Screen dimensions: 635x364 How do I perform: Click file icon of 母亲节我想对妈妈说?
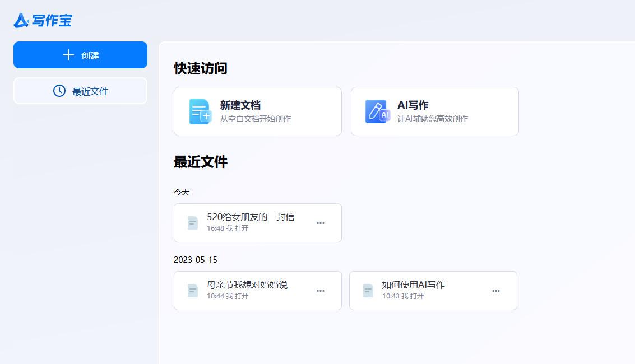[x=193, y=291]
